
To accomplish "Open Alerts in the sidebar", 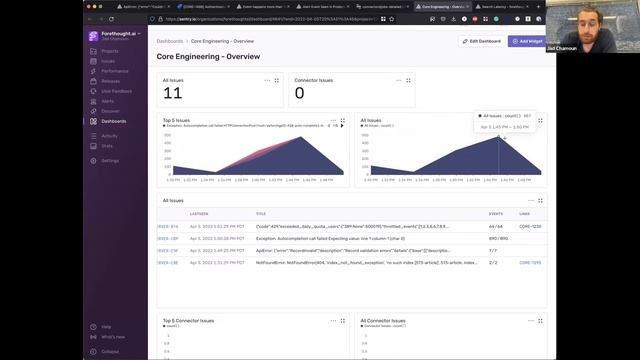I will click(x=107, y=101).
